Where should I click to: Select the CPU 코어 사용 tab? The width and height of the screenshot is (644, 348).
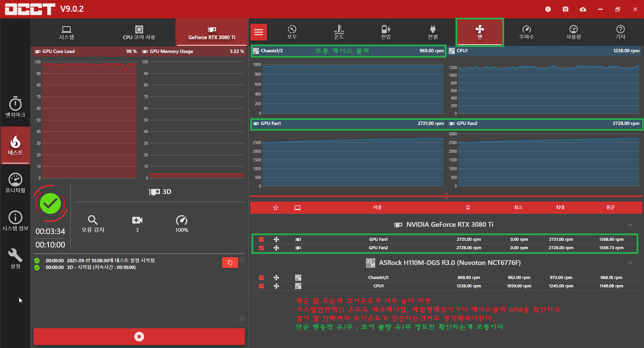pos(139,32)
